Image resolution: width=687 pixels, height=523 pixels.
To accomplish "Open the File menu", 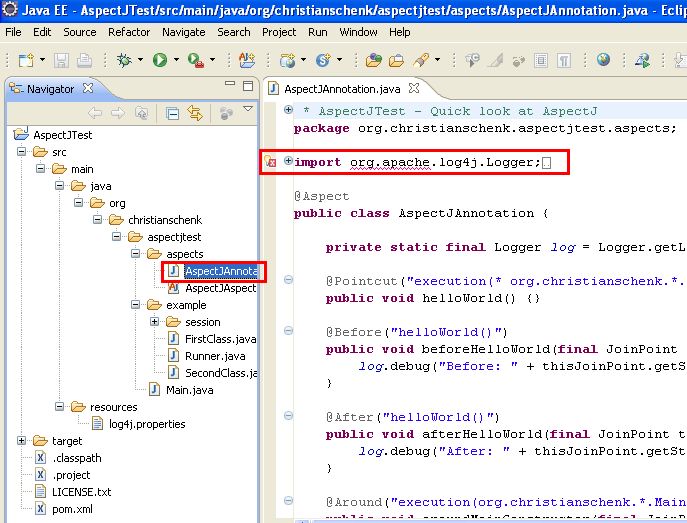I will [x=13, y=32].
